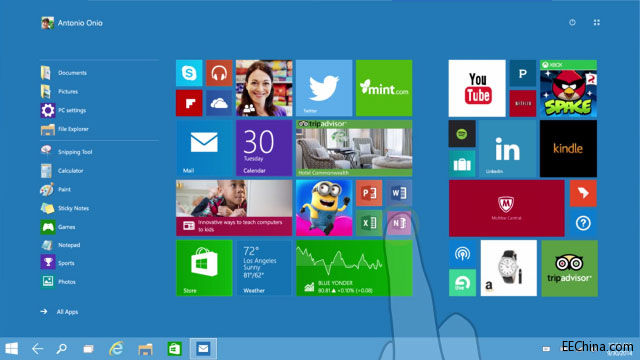Launch Snipping Tool
This screenshot has height=360, width=640.
click(67, 152)
